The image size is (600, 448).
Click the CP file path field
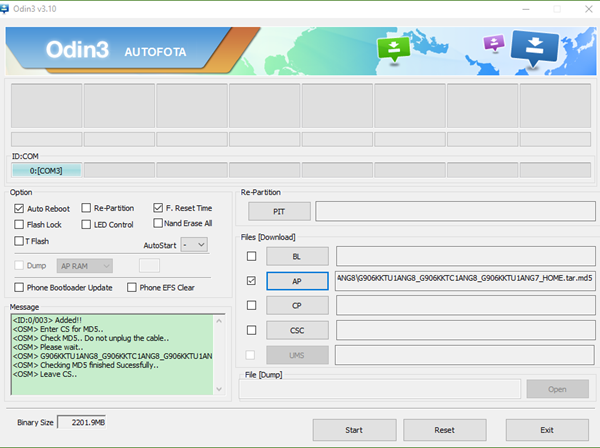point(466,306)
